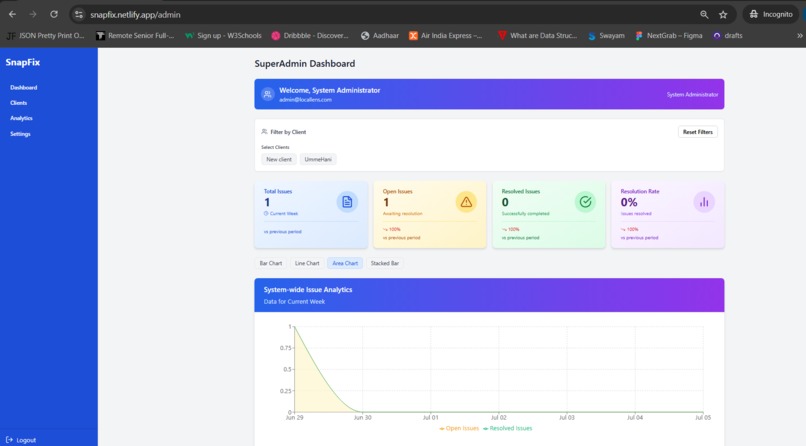Click the SuperAdmin Dashboard title
This screenshot has height=446, width=806.
pos(305,64)
